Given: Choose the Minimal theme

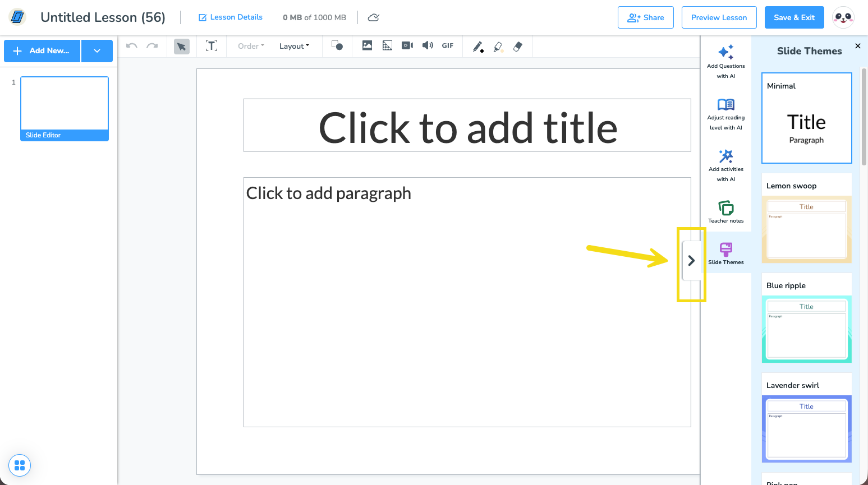Looking at the screenshot, I should tap(807, 118).
